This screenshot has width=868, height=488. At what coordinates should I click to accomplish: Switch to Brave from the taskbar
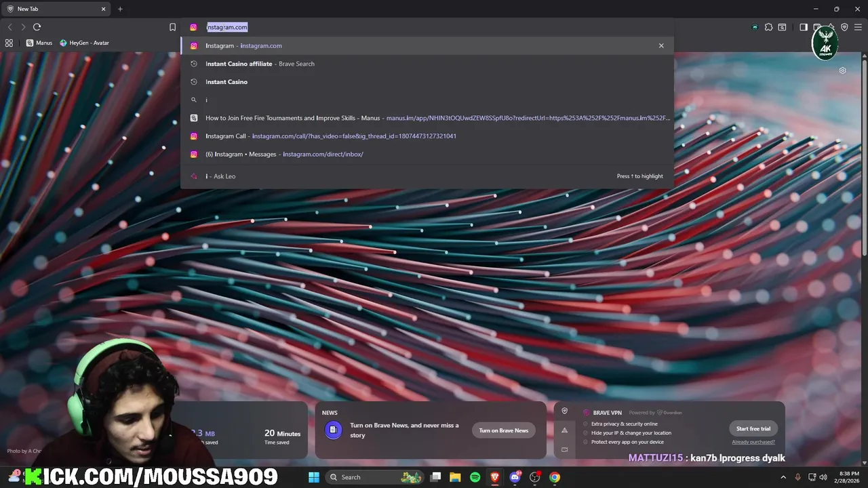coord(495,477)
